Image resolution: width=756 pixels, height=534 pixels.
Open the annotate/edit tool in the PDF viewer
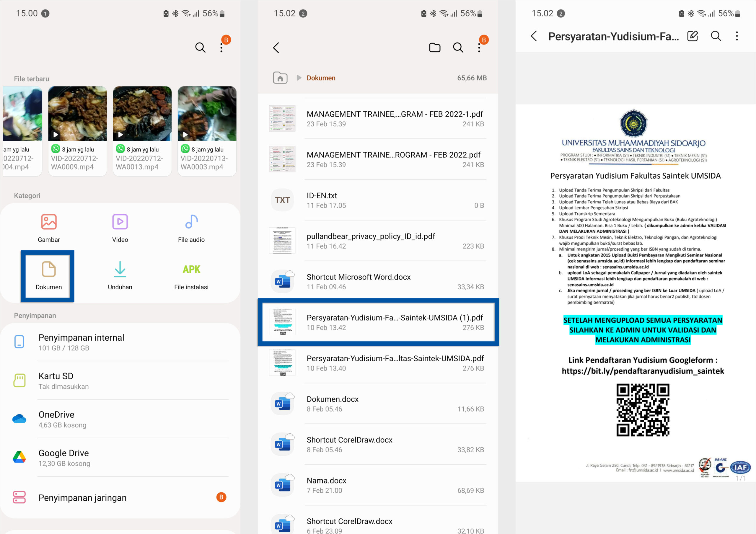click(x=693, y=36)
